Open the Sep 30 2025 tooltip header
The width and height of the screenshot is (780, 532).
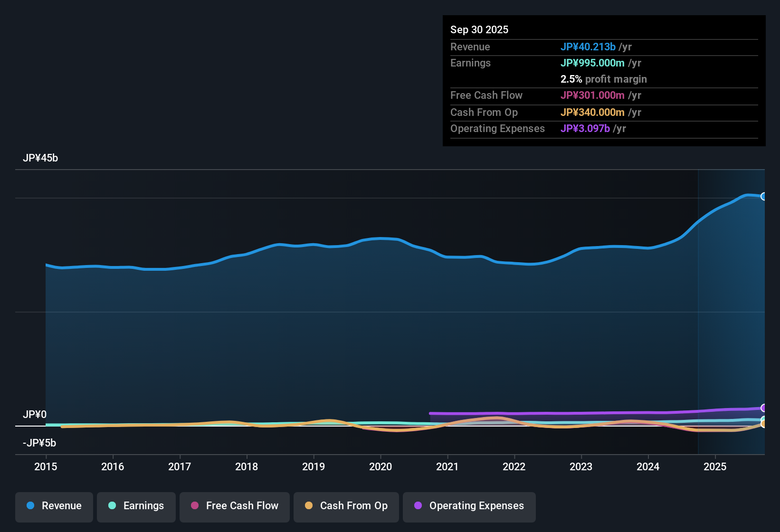479,29
